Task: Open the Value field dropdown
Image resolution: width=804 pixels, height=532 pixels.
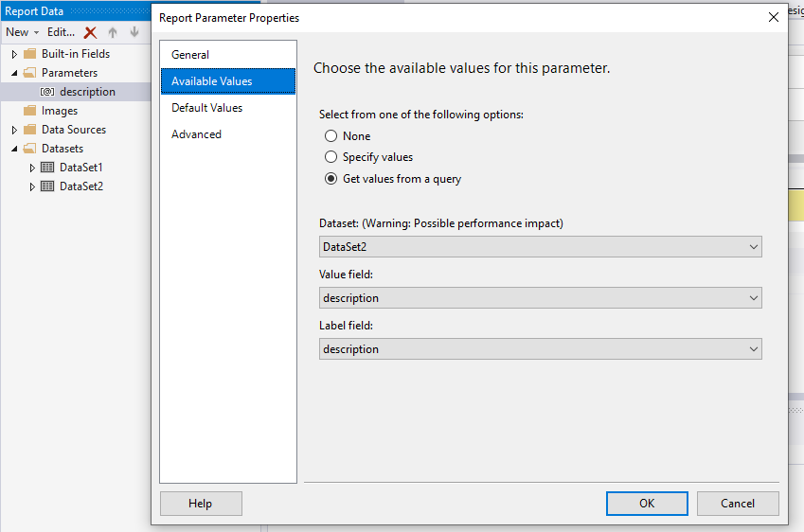Action: (x=541, y=298)
